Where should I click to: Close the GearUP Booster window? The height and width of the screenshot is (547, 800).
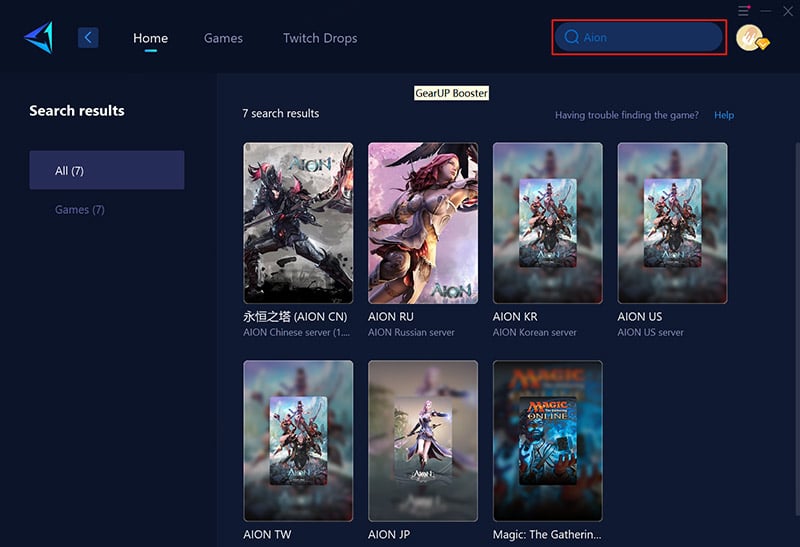pos(788,11)
